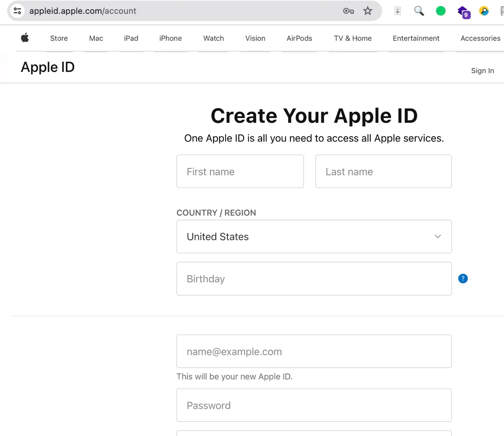Open the purple extension with badge 9
This screenshot has width=504, height=436.
[464, 12]
